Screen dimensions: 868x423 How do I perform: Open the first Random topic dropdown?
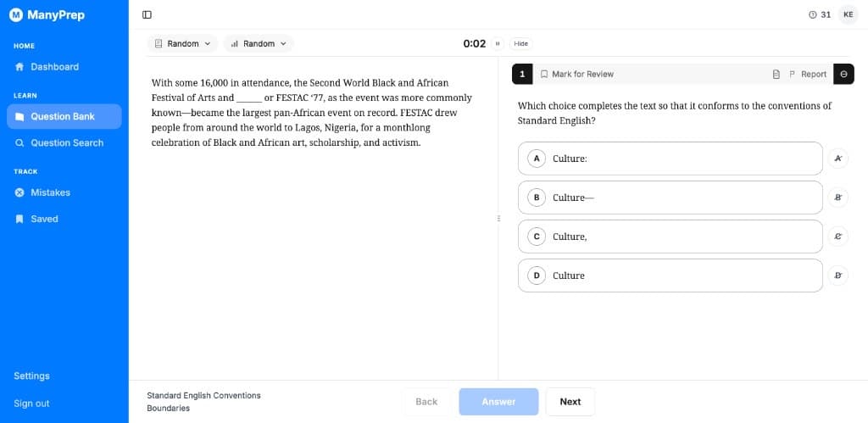pyautogui.click(x=183, y=44)
